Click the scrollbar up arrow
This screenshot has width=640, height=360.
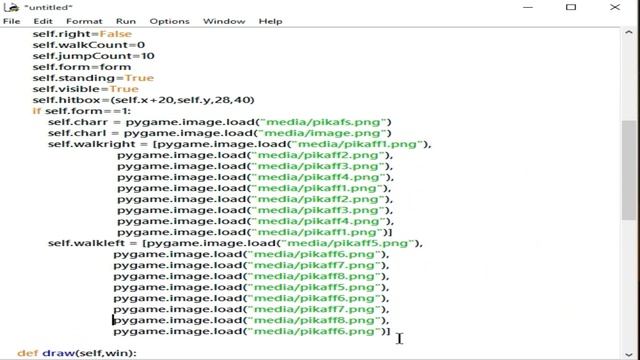pyautogui.click(x=629, y=33)
